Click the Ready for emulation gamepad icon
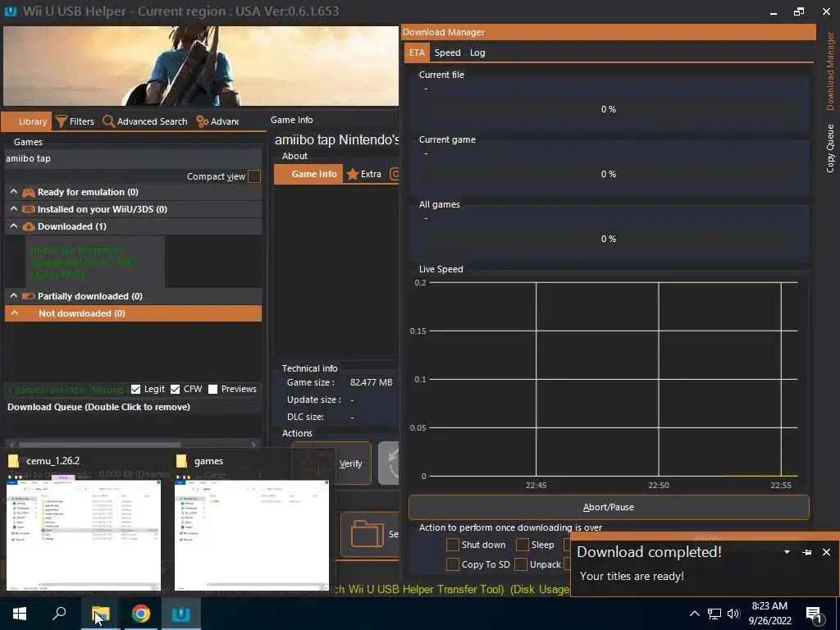The image size is (840, 630). click(x=29, y=192)
